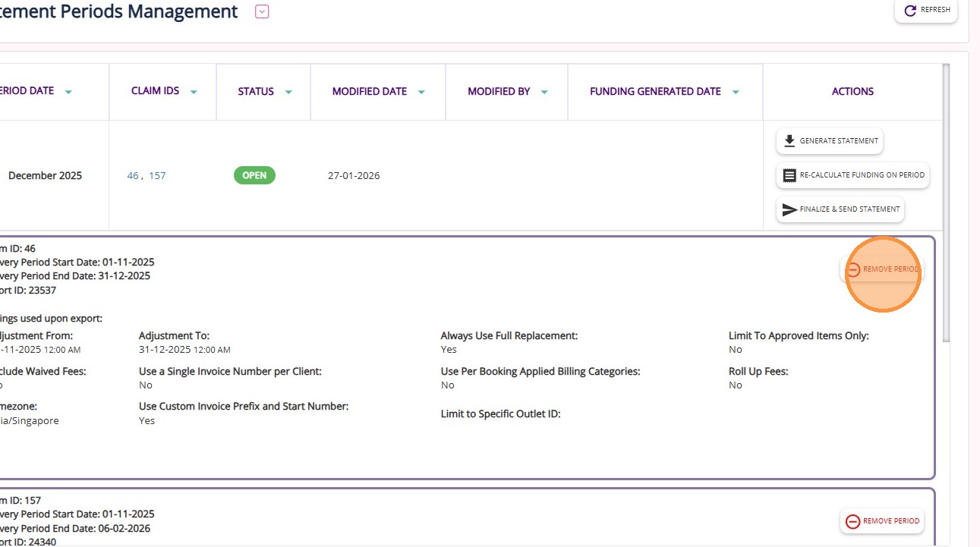Screen dimensions: 980x547
Task: Click Finalize & Send Statement
Action: tap(840, 209)
